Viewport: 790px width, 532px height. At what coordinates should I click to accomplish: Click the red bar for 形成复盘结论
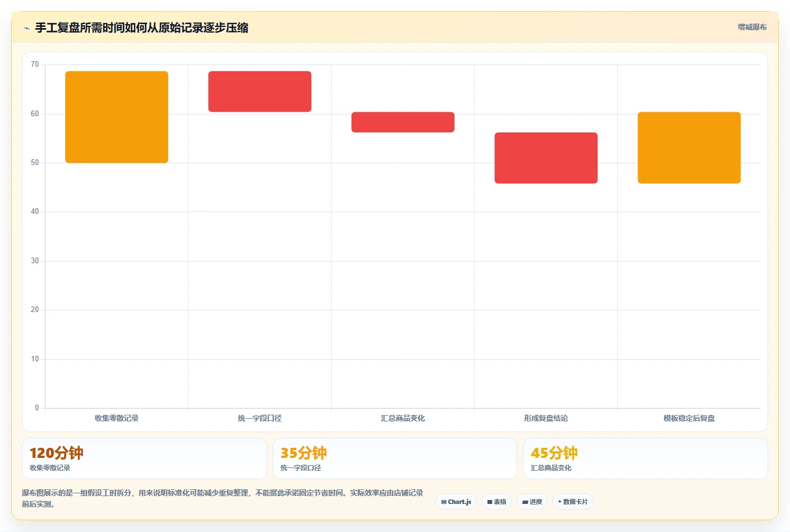[x=546, y=158]
